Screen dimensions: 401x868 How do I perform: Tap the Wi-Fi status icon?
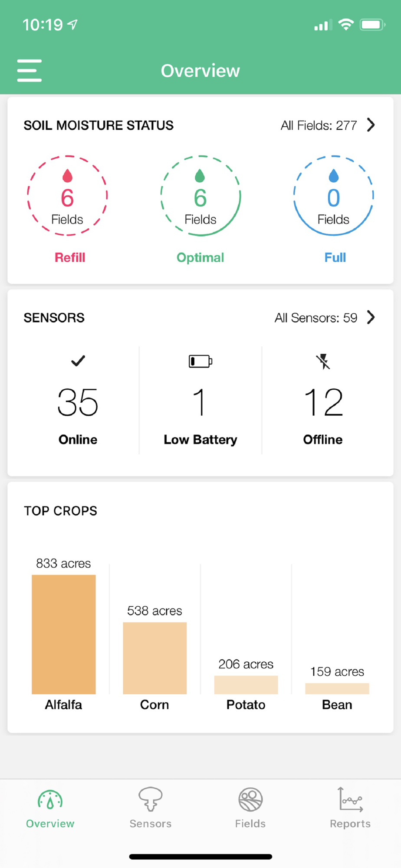[x=345, y=24]
